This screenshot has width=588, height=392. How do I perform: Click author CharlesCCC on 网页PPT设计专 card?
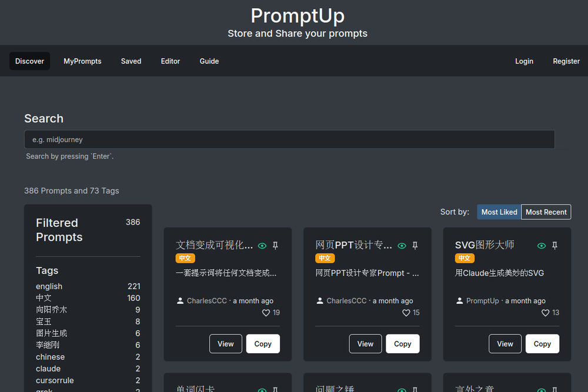pyautogui.click(x=346, y=300)
